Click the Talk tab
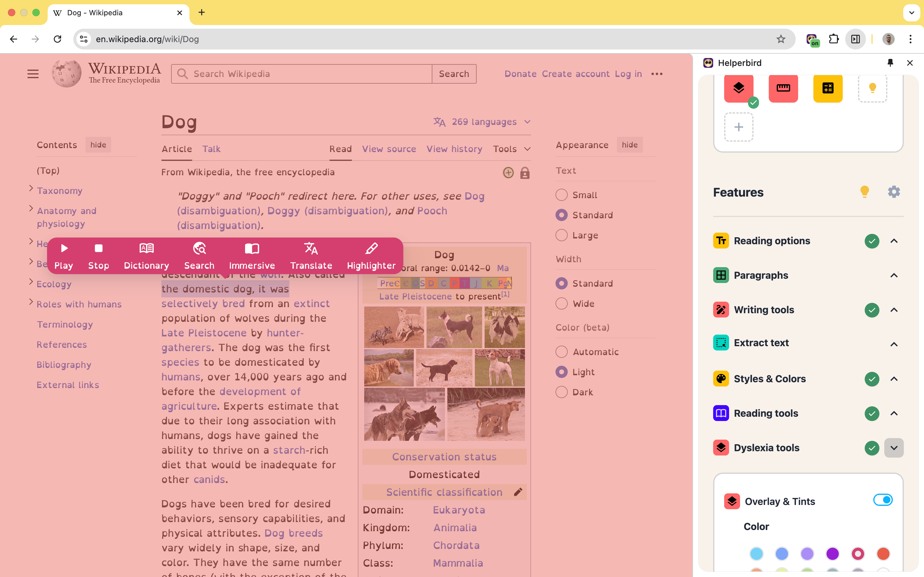Screen dimensions: 924x577 (211, 149)
